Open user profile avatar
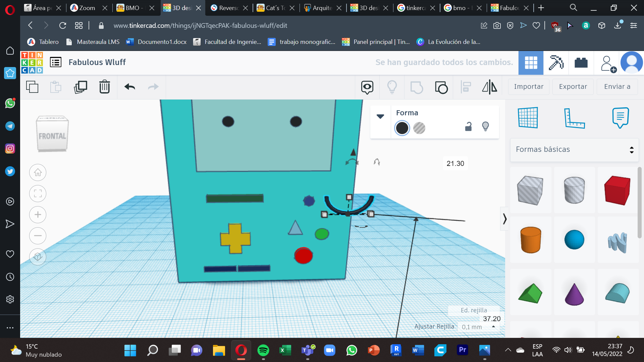The image size is (644, 362). point(632,63)
